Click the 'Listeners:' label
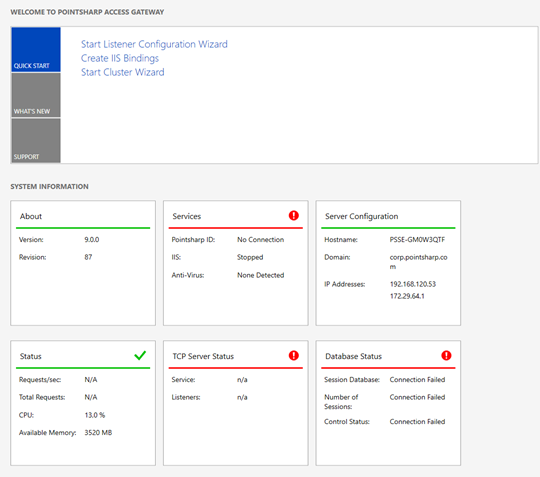540x477 pixels. coord(186,397)
